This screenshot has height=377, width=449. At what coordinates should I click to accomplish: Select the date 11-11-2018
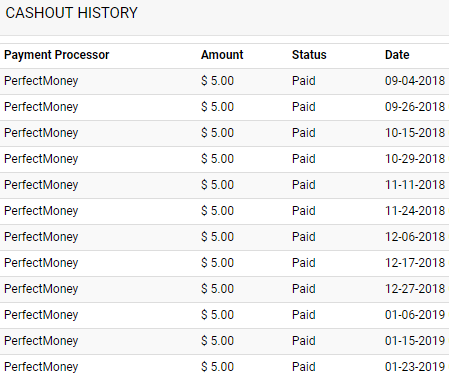tap(415, 185)
